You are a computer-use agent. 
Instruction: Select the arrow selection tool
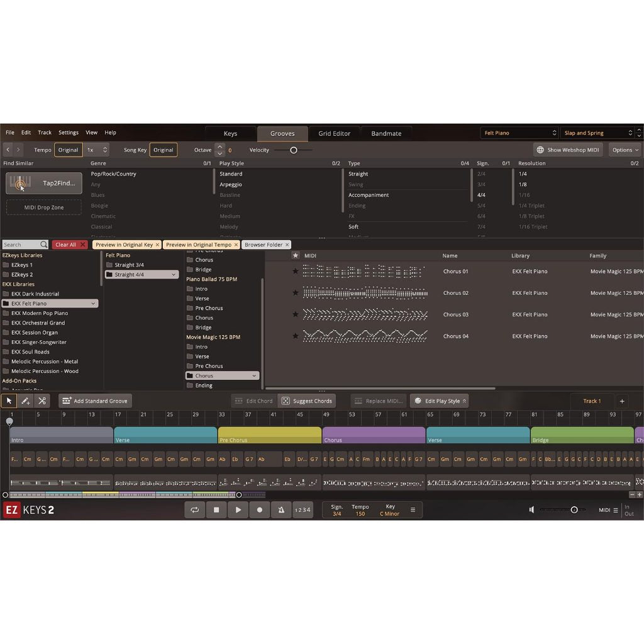(x=9, y=401)
